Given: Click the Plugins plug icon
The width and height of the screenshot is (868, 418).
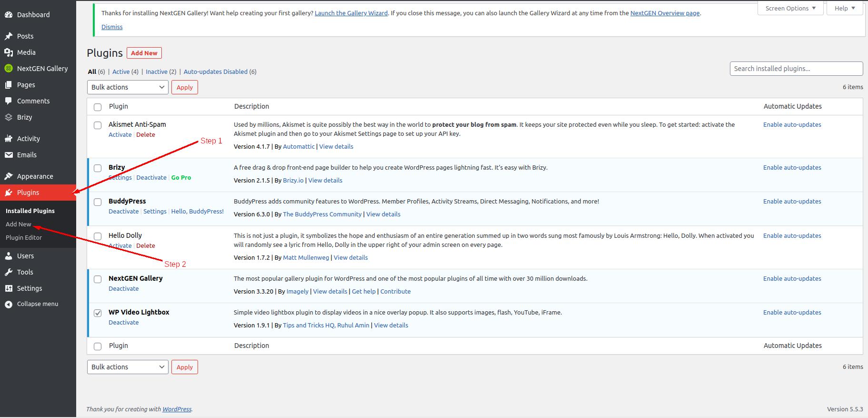Looking at the screenshot, I should tap(9, 193).
